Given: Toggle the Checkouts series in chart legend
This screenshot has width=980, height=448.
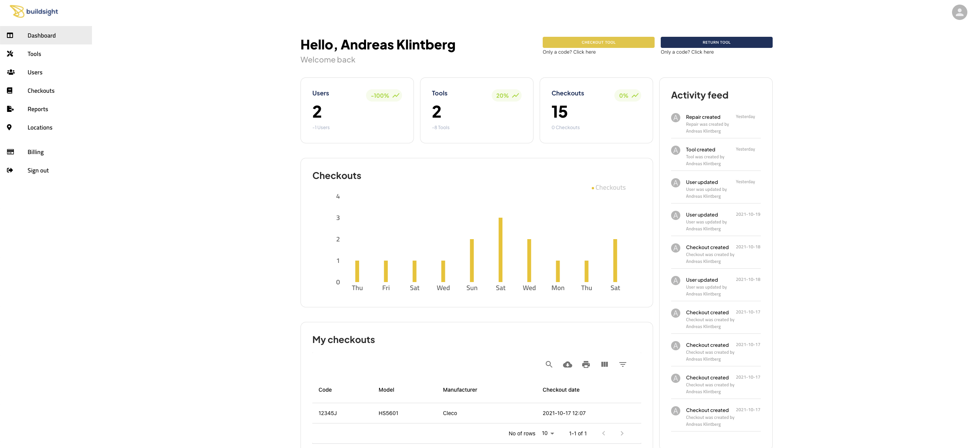Looking at the screenshot, I should click(609, 188).
